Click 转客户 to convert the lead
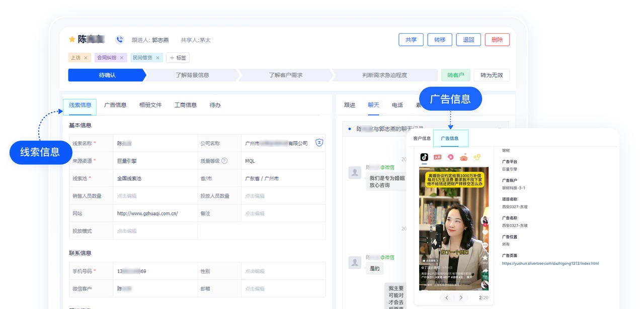 456,74
